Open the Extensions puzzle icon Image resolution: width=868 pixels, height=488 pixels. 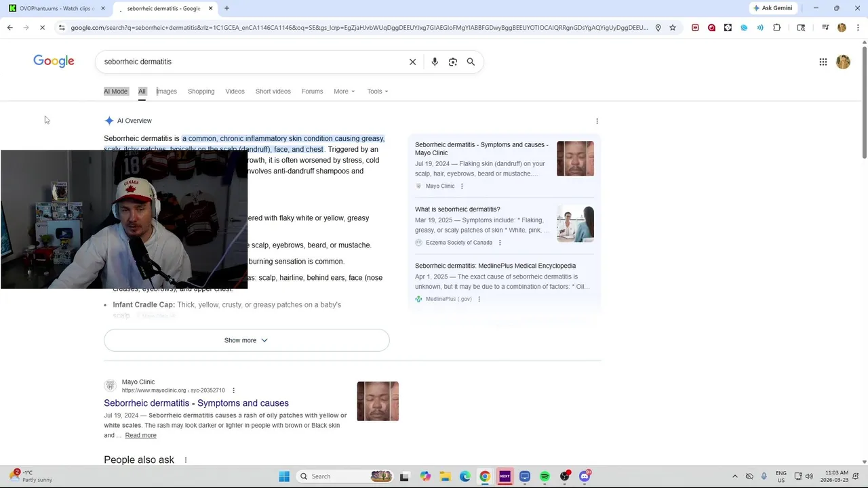point(777,28)
